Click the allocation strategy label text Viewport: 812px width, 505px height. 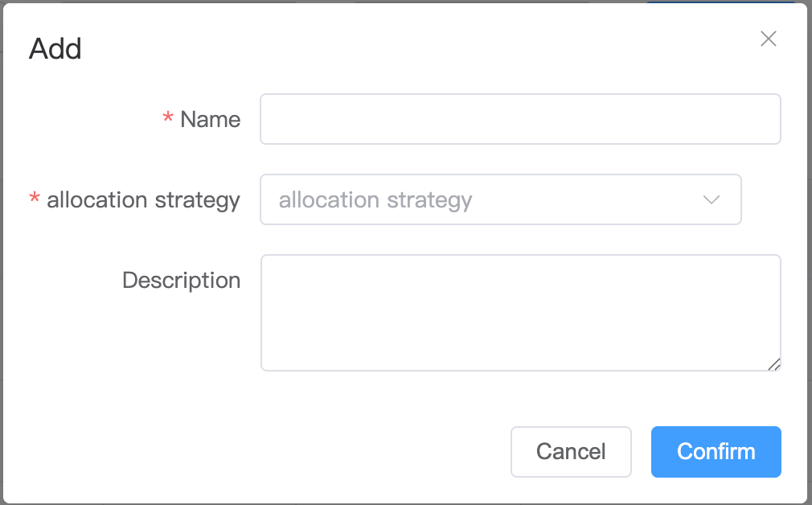tap(143, 200)
